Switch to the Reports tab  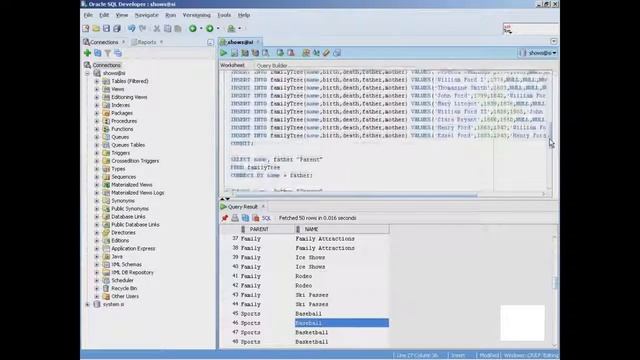point(147,42)
